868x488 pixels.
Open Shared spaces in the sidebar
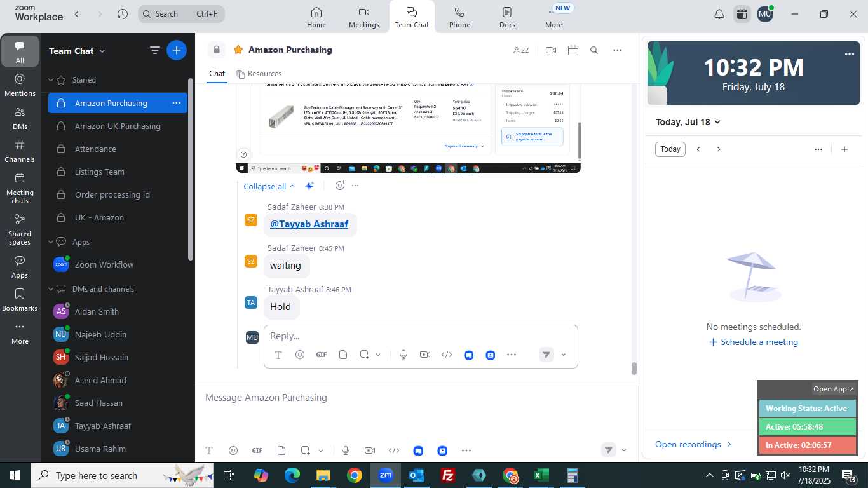[x=20, y=229]
